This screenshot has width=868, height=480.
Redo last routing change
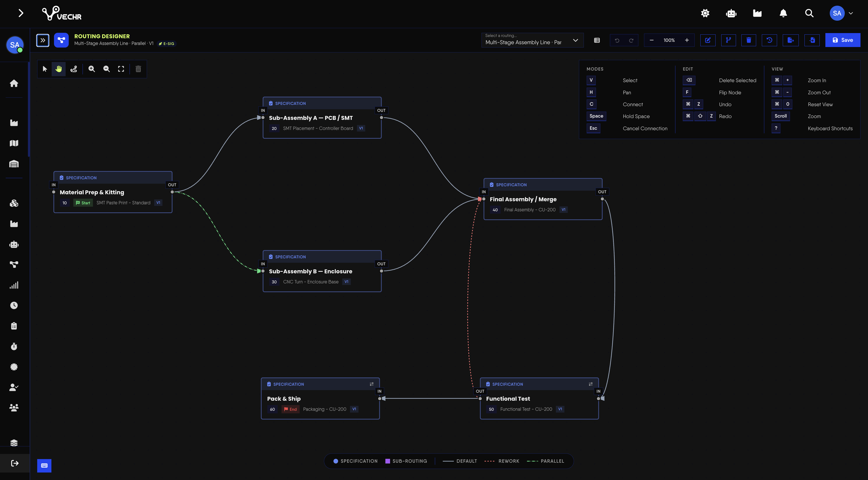(x=631, y=40)
